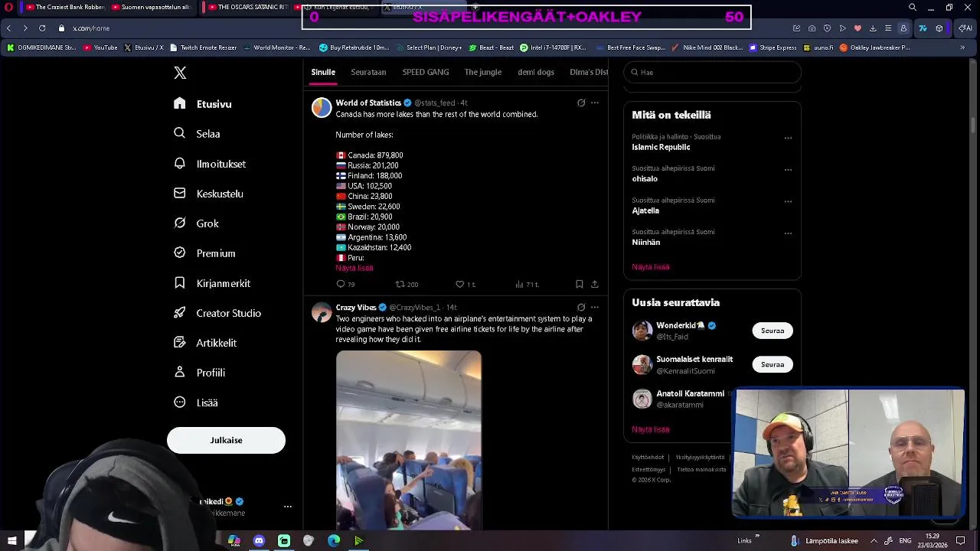Open the Windows notification center

pyautogui.click(x=961, y=541)
